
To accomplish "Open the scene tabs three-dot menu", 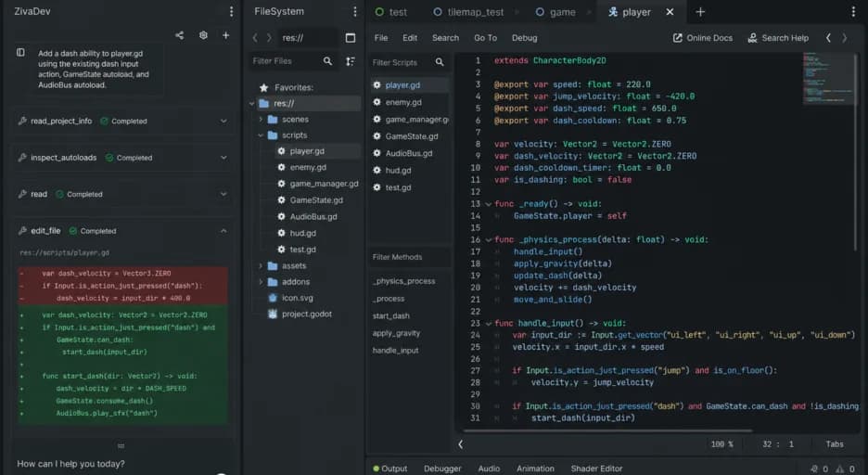I will (x=853, y=12).
